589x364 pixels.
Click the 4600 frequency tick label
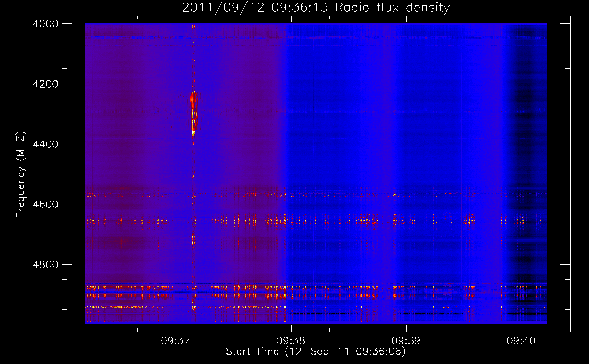coord(46,204)
